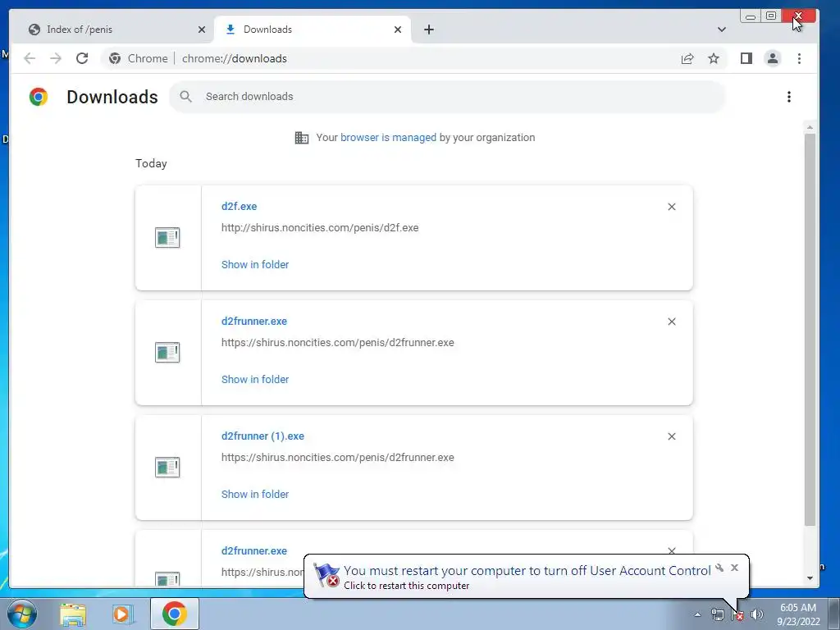Reload the downloads page
Viewport: 840px width, 630px height.
click(82, 58)
